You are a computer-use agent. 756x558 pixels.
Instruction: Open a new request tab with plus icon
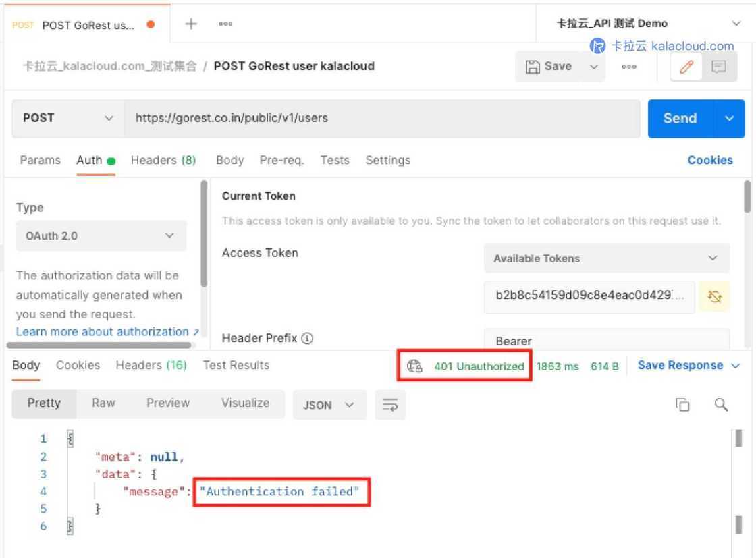pyautogui.click(x=191, y=24)
